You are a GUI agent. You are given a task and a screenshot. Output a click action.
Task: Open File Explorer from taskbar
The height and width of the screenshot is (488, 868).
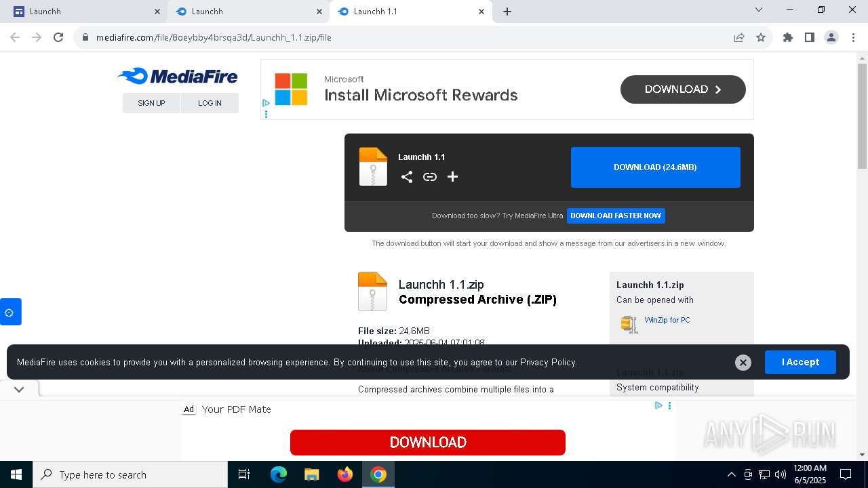312,474
